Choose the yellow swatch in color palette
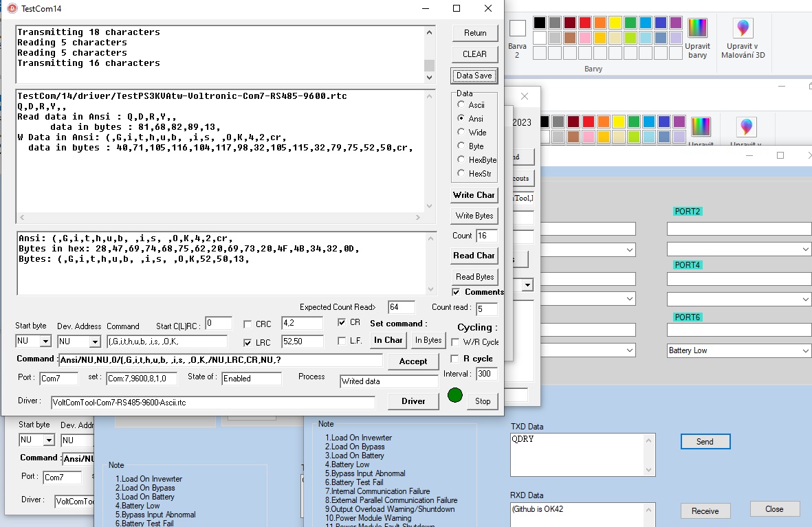 pos(615,23)
